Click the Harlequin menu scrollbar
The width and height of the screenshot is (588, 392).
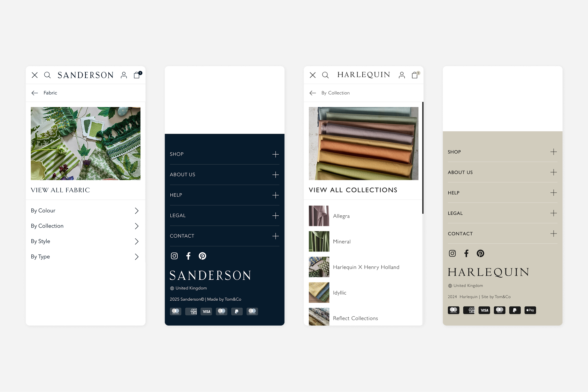(423, 158)
